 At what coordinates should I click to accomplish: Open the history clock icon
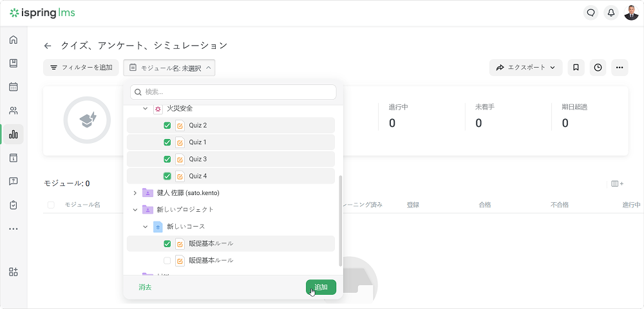(598, 67)
